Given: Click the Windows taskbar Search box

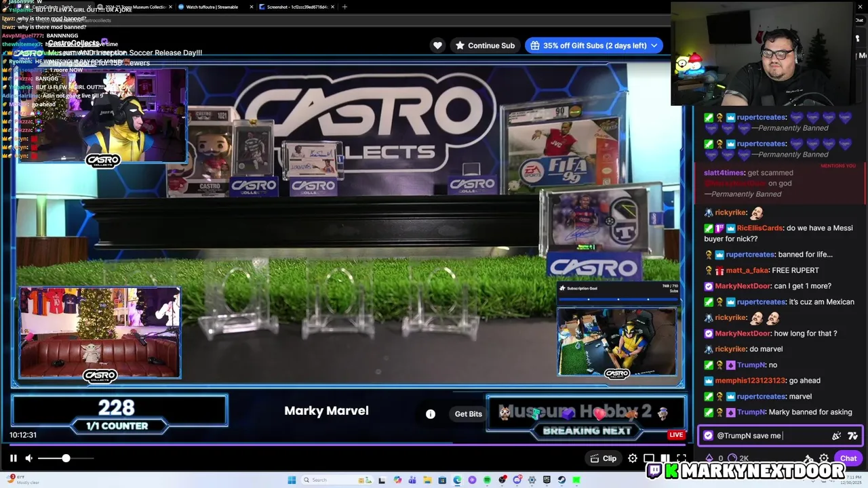Looking at the screenshot, I should pos(337,480).
